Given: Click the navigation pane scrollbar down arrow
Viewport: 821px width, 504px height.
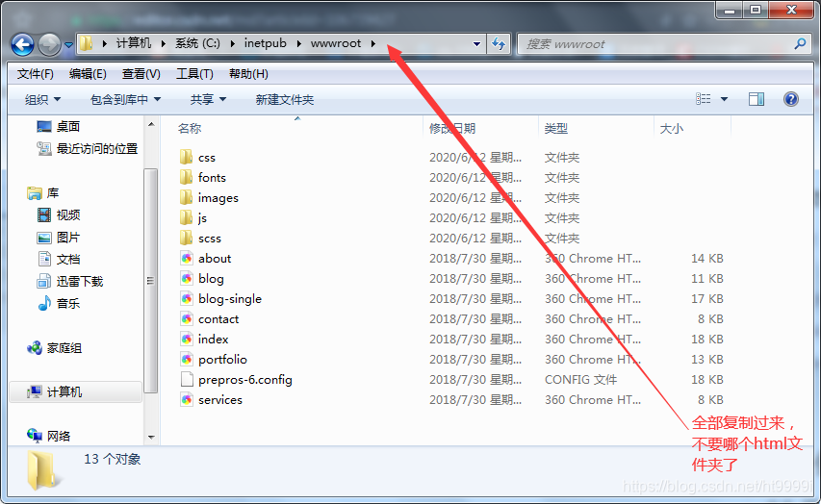Looking at the screenshot, I should (151, 437).
